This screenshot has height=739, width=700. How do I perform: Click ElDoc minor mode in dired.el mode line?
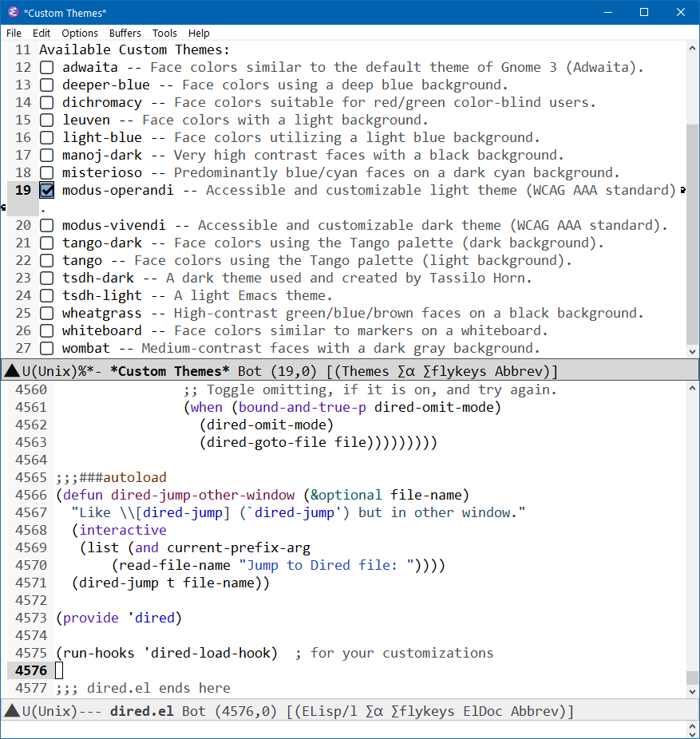click(x=483, y=711)
